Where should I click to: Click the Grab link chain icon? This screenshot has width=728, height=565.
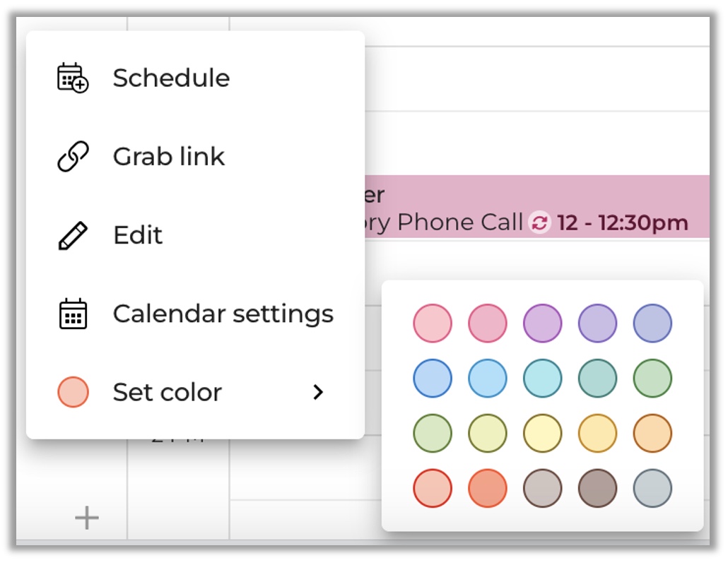(x=72, y=156)
